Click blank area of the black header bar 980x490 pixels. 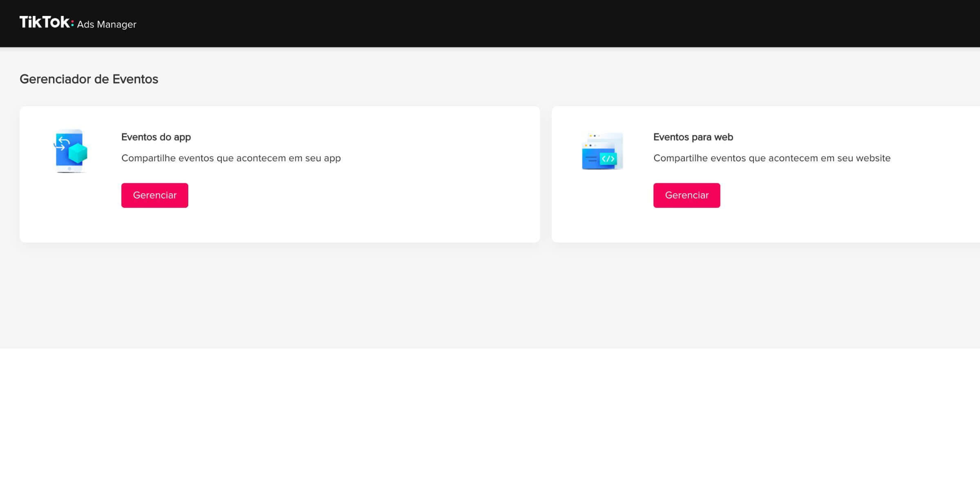[531, 23]
